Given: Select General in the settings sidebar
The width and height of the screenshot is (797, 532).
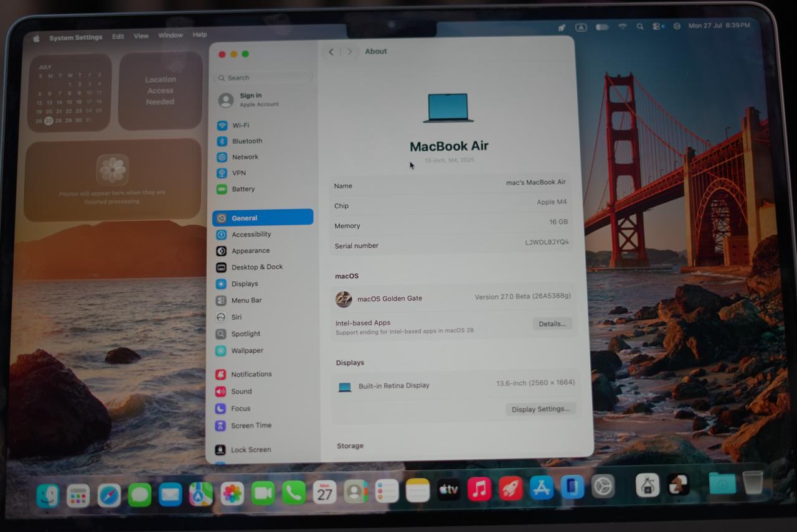Looking at the screenshot, I should coord(263,218).
